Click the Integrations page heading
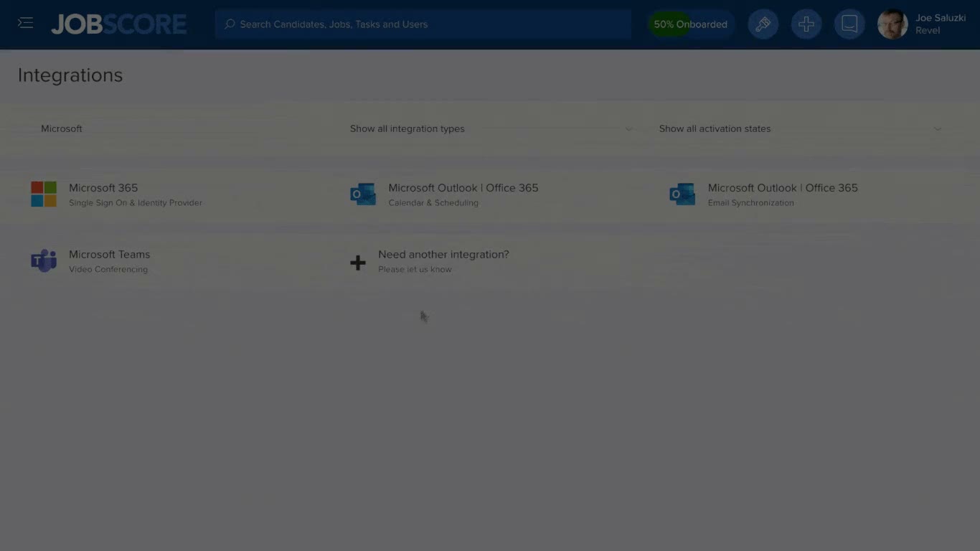980x551 pixels. tap(70, 75)
